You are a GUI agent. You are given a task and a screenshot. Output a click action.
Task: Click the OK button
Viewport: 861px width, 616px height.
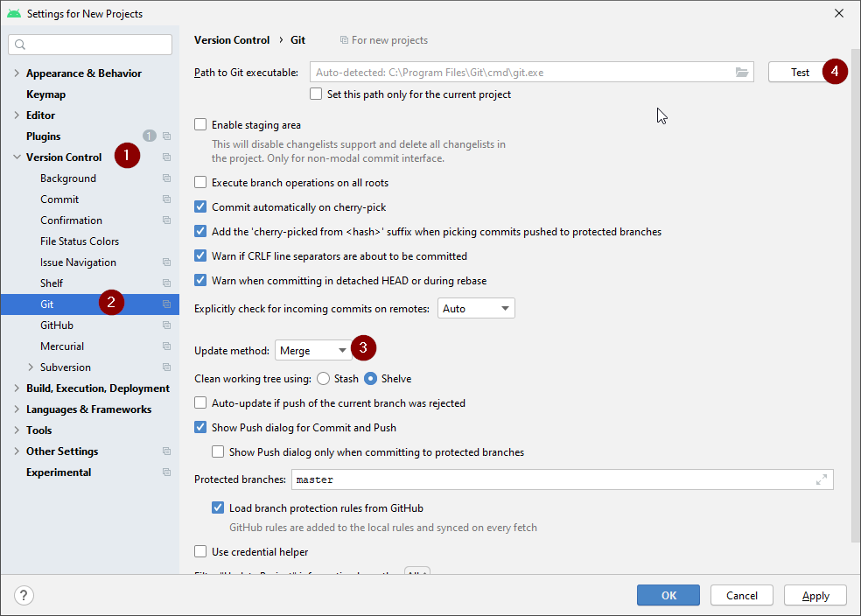point(668,595)
